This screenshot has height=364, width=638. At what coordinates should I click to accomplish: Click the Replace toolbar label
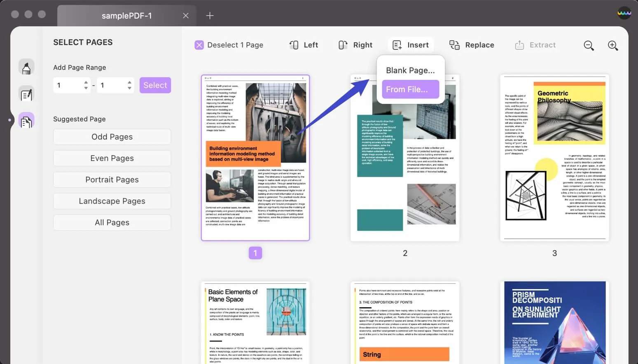[x=480, y=45]
